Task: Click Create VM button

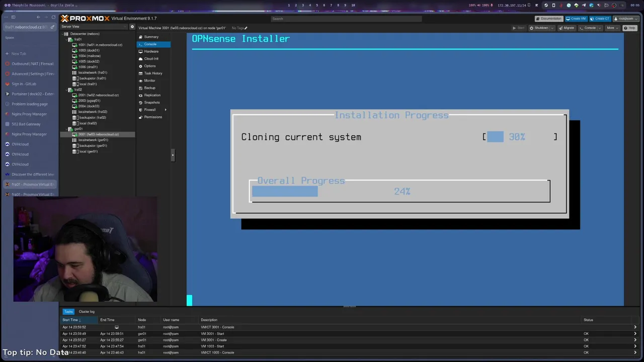Action: [x=576, y=19]
